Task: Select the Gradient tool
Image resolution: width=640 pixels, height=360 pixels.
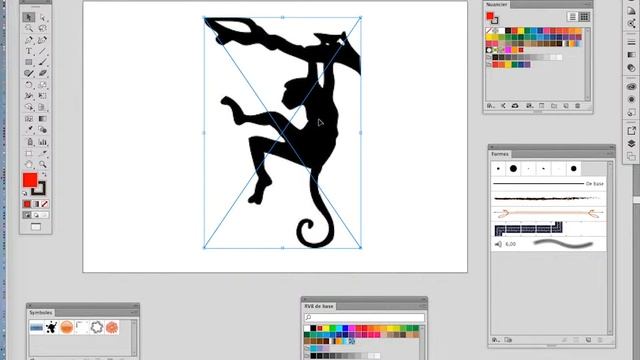Action: [42, 119]
